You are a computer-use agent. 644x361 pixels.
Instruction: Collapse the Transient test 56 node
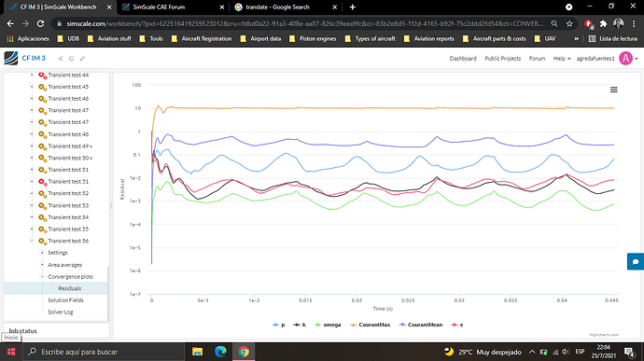(x=32, y=241)
